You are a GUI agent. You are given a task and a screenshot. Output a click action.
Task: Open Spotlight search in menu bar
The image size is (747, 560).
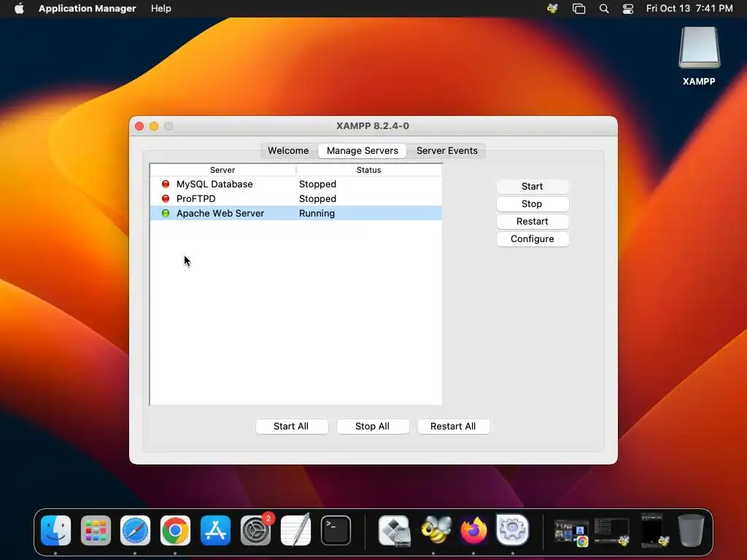603,8
